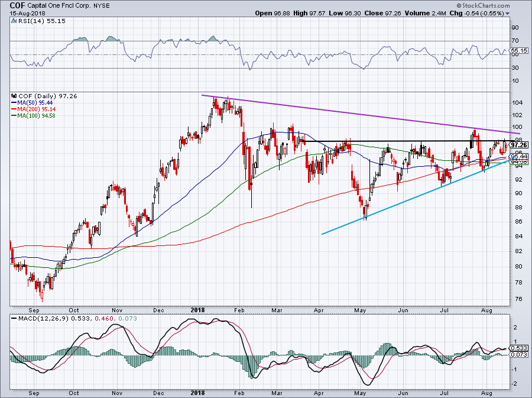Viewport: 532px width, 398px height.
Task: Open the blue dropdown arrow beside Chg
Action: (508, 14)
